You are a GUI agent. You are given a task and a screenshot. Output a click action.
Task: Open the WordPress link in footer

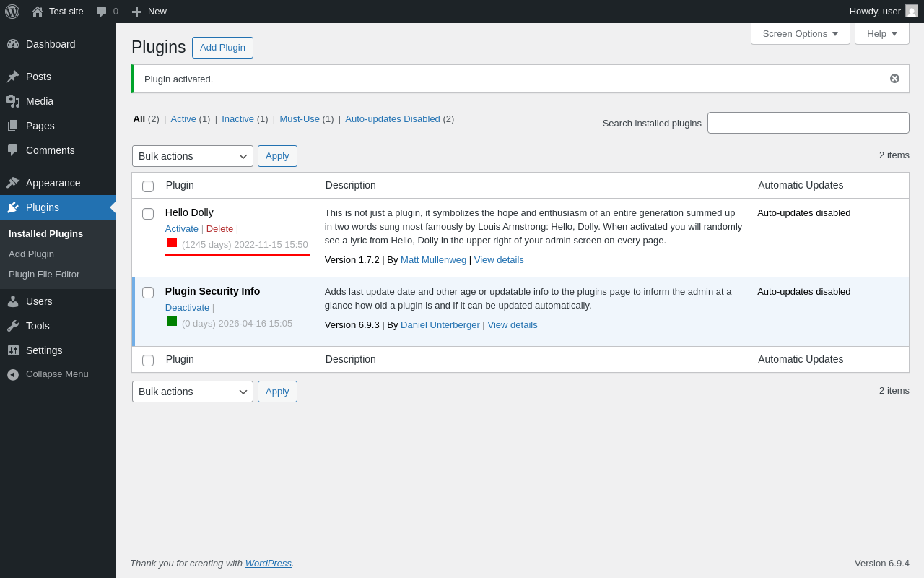[269, 564]
